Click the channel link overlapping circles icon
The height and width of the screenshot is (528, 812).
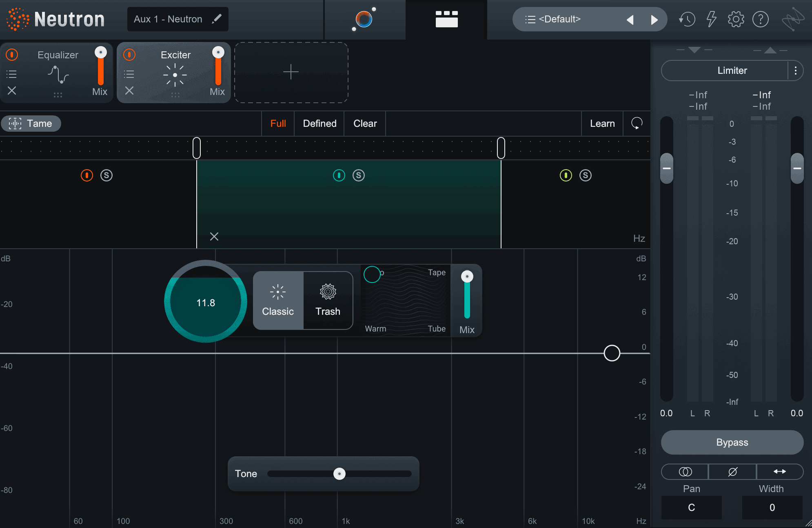tap(685, 472)
